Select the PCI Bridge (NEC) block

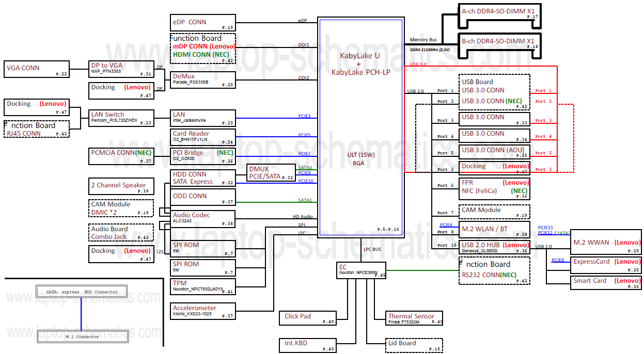pos(203,156)
